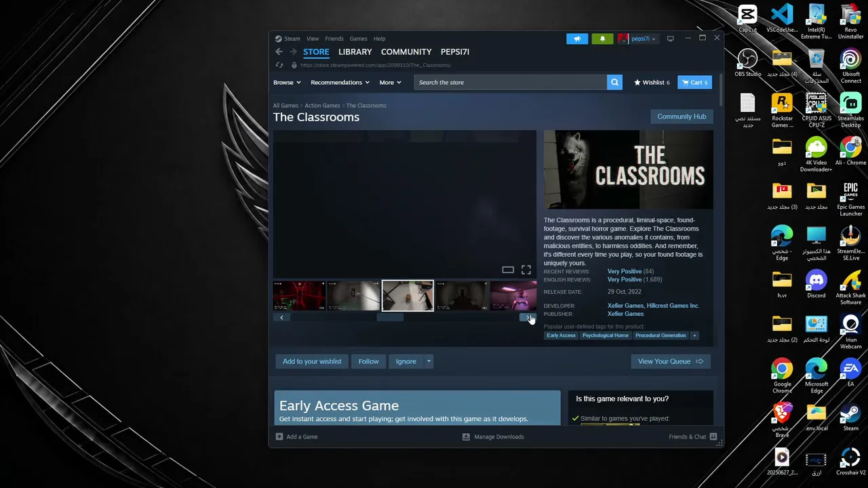Viewport: 868px width, 488px height.
Task: Launch the Epic Games Launcher icon
Action: point(851,199)
